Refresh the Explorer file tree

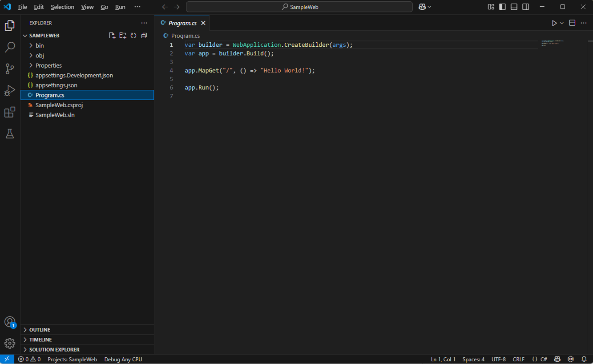coord(133,36)
